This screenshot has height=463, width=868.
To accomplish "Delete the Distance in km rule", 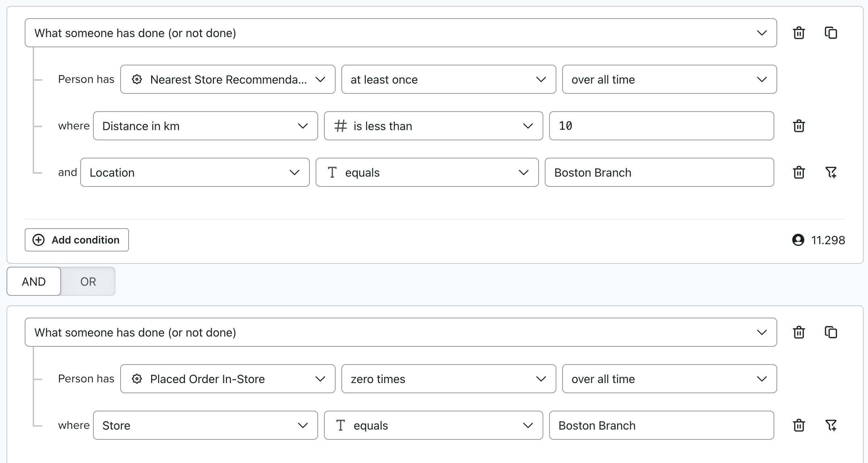I will click(799, 126).
